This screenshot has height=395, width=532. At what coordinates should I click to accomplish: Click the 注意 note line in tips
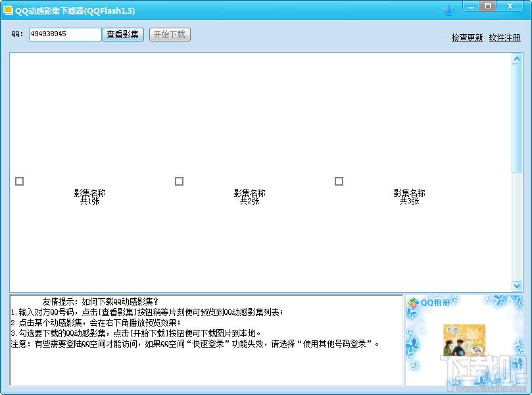pyautogui.click(x=195, y=344)
